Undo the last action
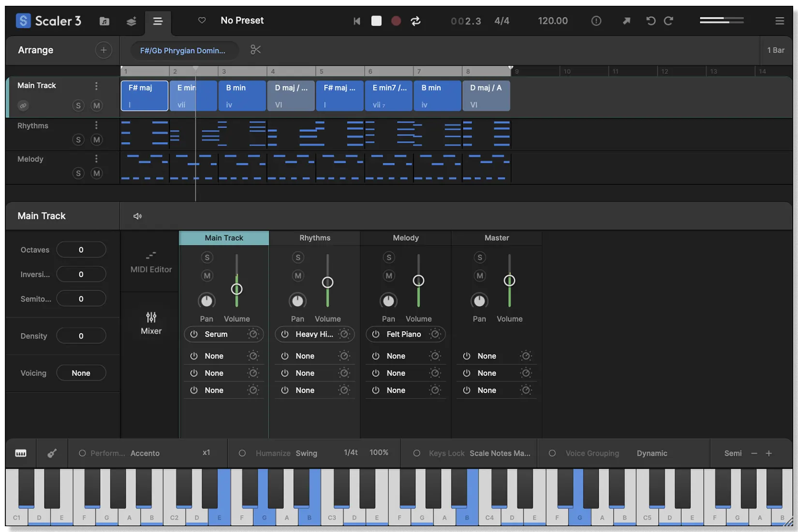The width and height of the screenshot is (798, 532). coord(650,21)
